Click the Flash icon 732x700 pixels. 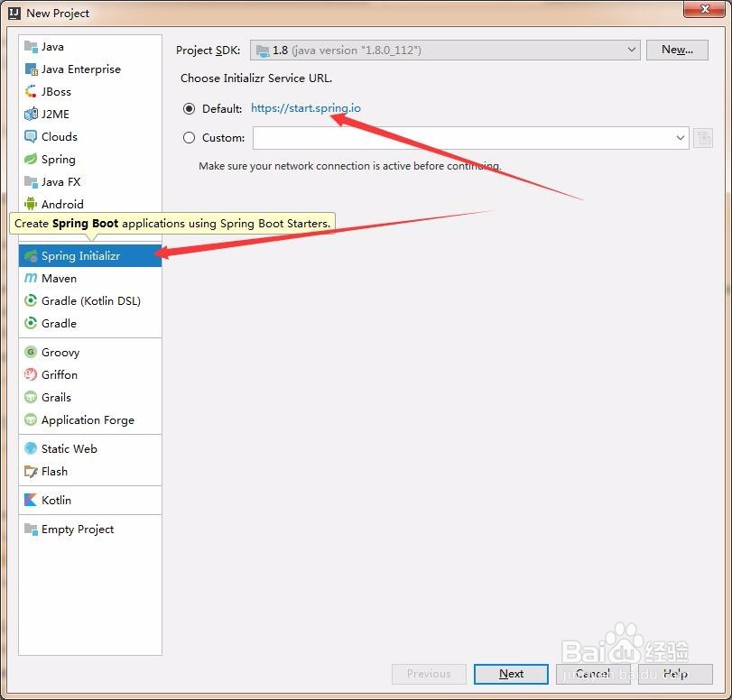(x=31, y=472)
